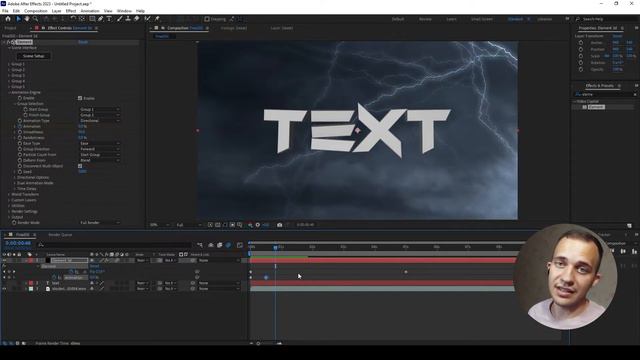The height and width of the screenshot is (360, 640).
Task: Open the Start Group dropdown
Action: coord(100,109)
